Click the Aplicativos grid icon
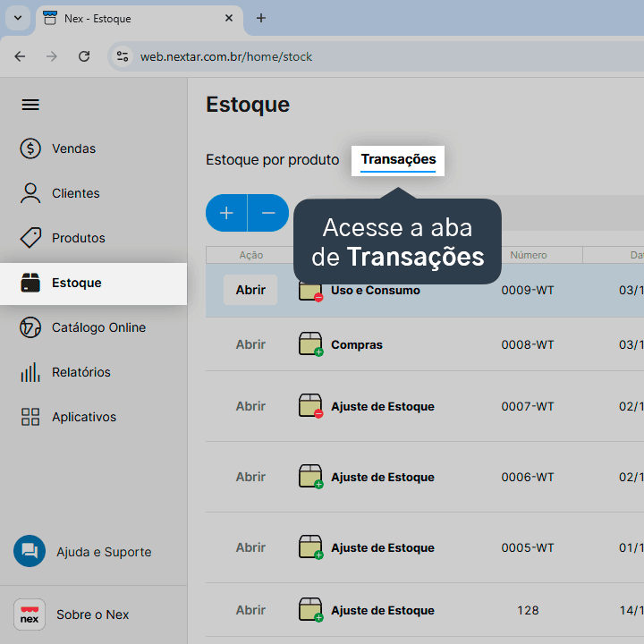This screenshot has width=644, height=644. 30,417
